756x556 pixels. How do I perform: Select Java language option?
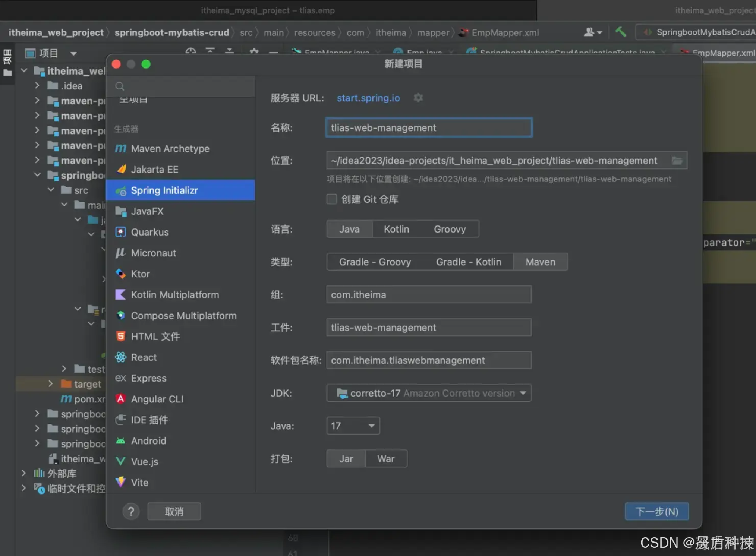[x=349, y=229]
